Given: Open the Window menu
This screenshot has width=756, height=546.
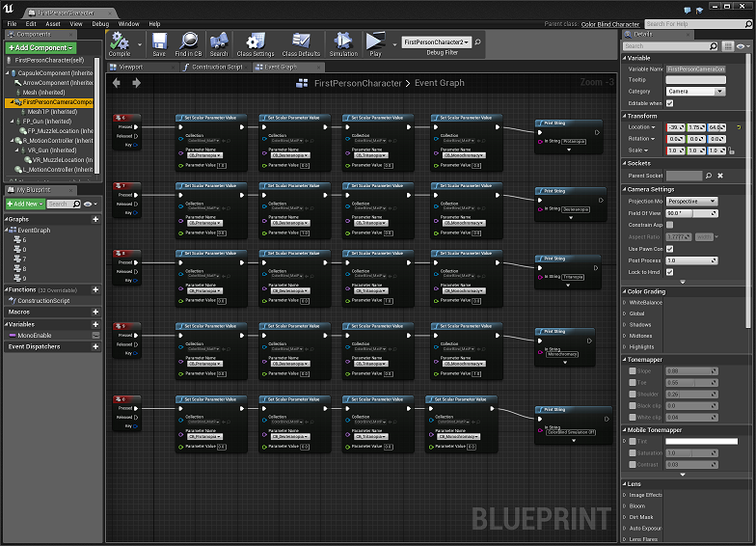Looking at the screenshot, I should (129, 23).
